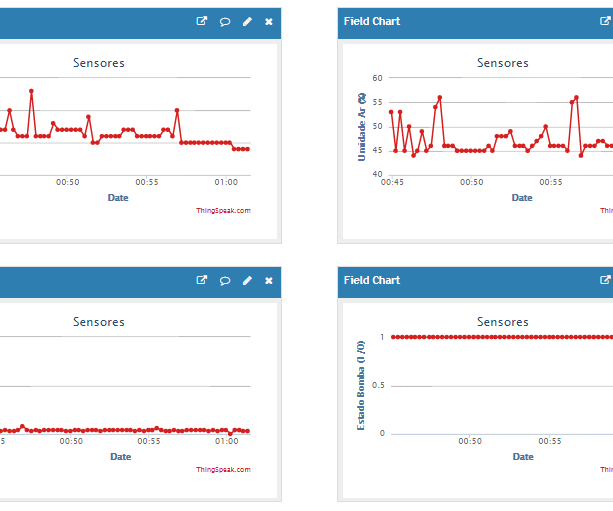Click Field Chart header above Umidade Ar chart
This screenshot has height=511, width=613.
click(372, 21)
